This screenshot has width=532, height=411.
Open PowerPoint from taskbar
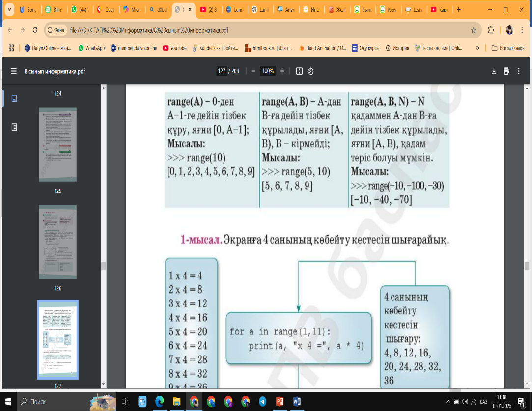point(280,402)
